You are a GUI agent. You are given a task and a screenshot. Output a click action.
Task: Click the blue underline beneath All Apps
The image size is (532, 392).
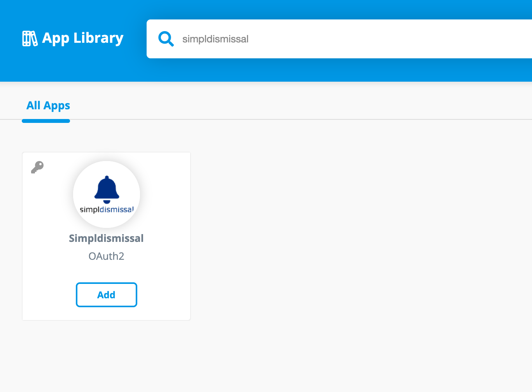[x=46, y=121]
